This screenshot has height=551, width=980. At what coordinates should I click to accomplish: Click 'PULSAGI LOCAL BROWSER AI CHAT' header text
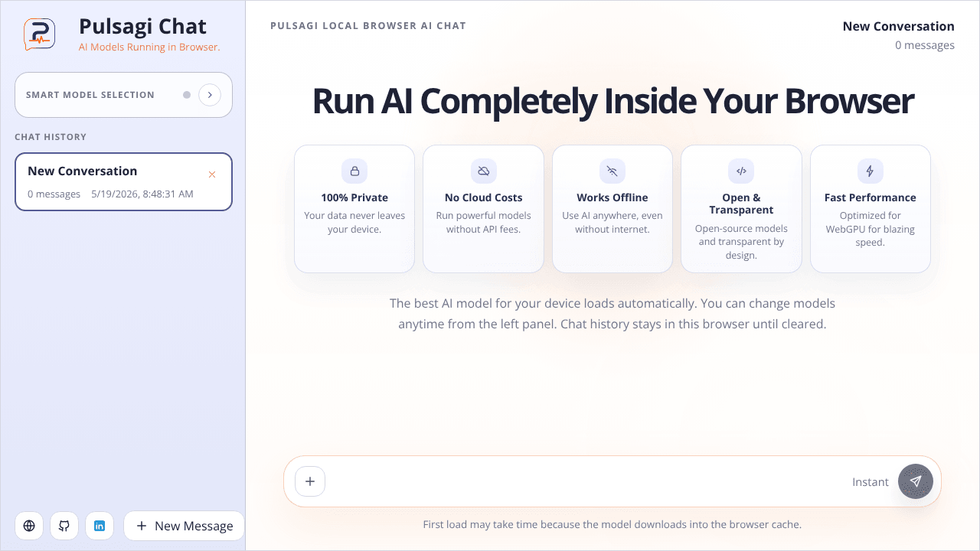pos(368,26)
